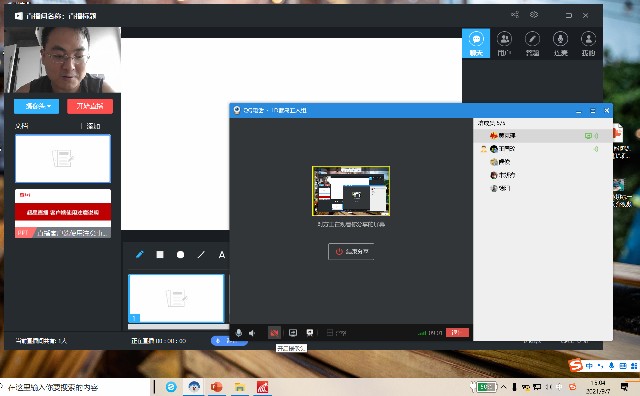Pick the circle shape tool

pyautogui.click(x=180, y=255)
